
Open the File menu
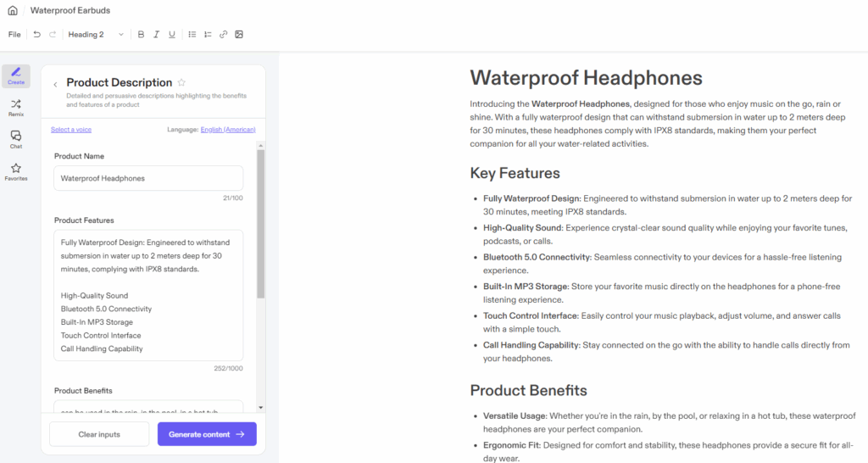point(14,34)
